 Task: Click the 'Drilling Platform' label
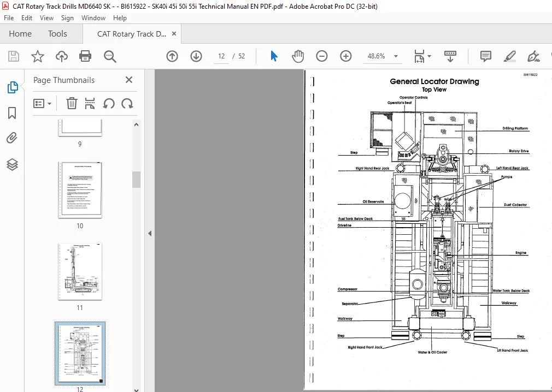[515, 128]
